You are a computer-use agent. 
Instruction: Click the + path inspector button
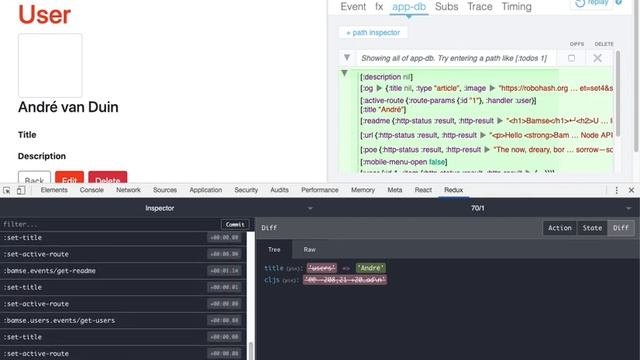point(373,33)
